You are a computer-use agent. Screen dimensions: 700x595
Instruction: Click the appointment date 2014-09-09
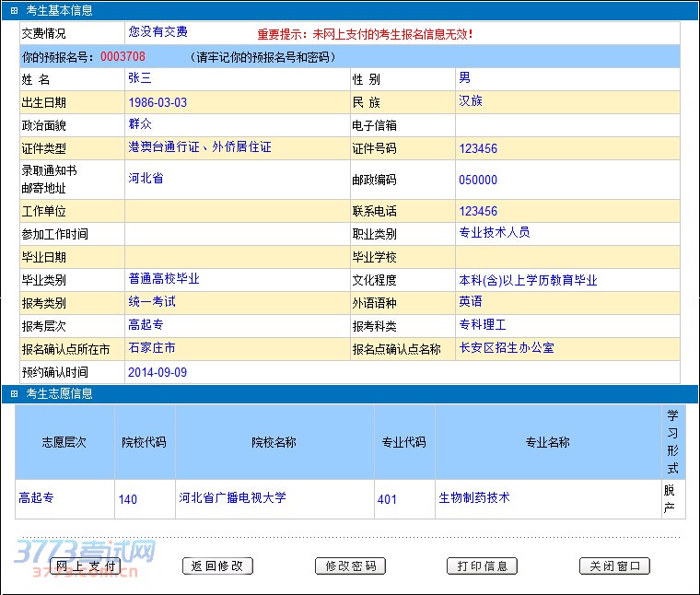coord(157,373)
